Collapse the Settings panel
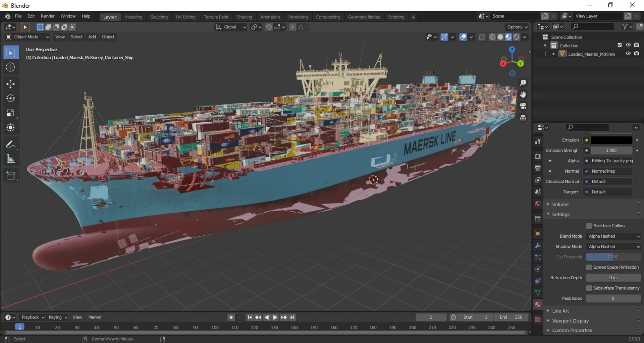Viewport: 644px width, 343px height. (x=560, y=214)
